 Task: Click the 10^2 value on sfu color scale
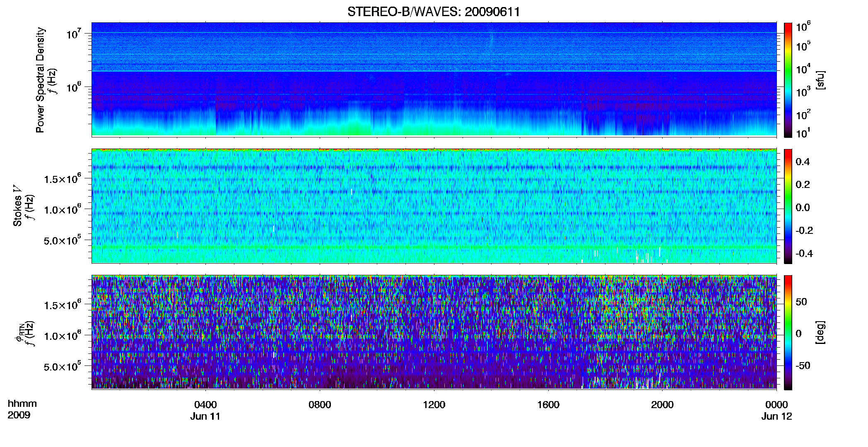click(803, 115)
